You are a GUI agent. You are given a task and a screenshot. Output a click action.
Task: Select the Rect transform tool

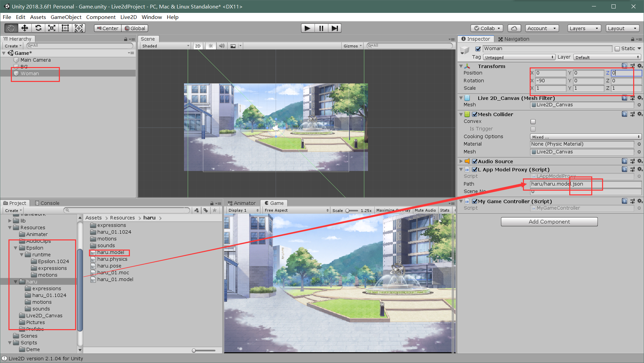[65, 28]
